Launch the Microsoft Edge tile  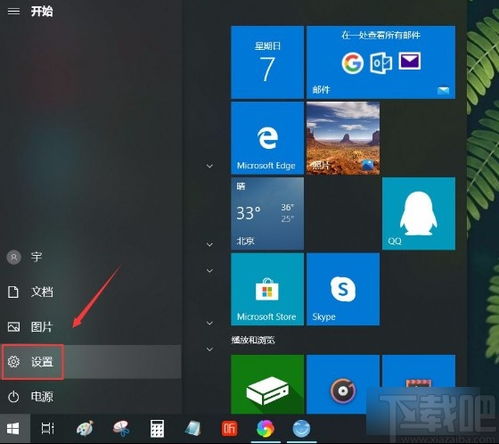pyautogui.click(x=267, y=138)
